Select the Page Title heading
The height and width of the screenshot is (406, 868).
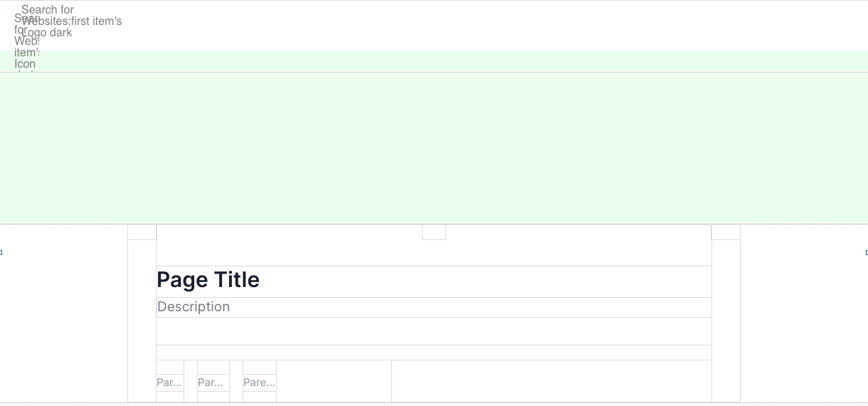pos(208,280)
